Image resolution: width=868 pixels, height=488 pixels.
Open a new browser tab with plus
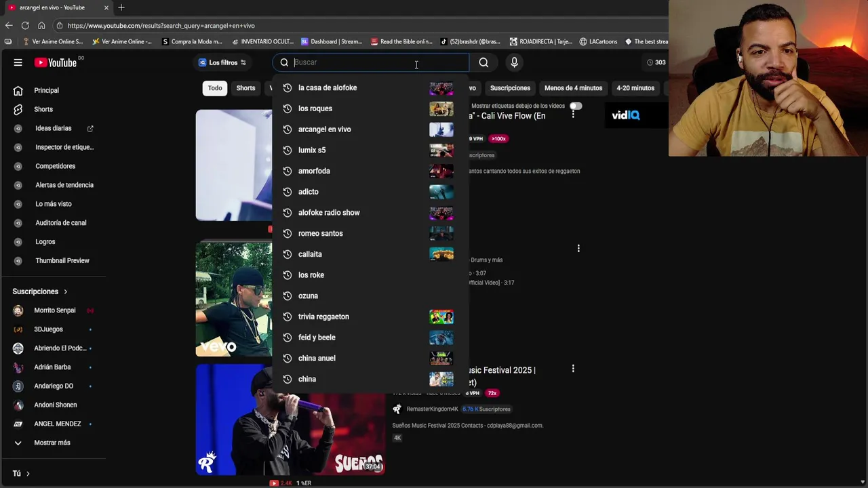pyautogui.click(x=121, y=7)
